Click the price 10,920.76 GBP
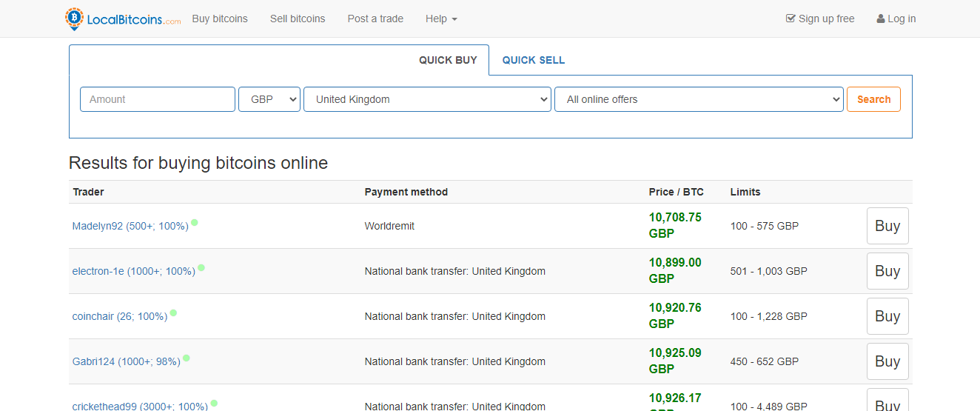 tap(675, 315)
